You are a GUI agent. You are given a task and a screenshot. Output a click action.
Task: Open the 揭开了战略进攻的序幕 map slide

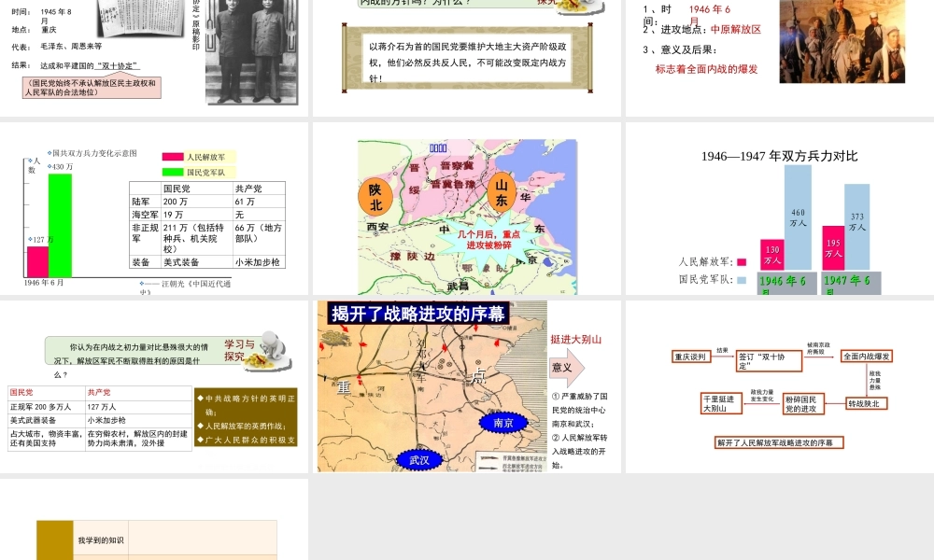tap(466, 386)
